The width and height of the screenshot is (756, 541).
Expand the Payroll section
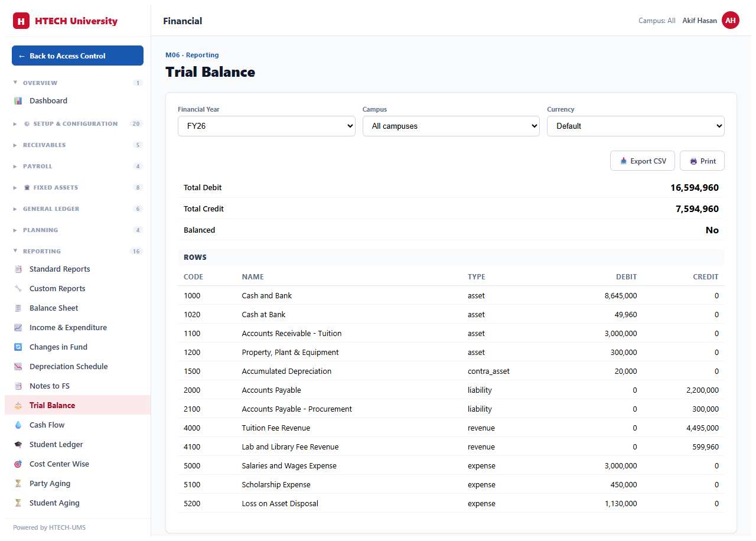pyautogui.click(x=77, y=167)
